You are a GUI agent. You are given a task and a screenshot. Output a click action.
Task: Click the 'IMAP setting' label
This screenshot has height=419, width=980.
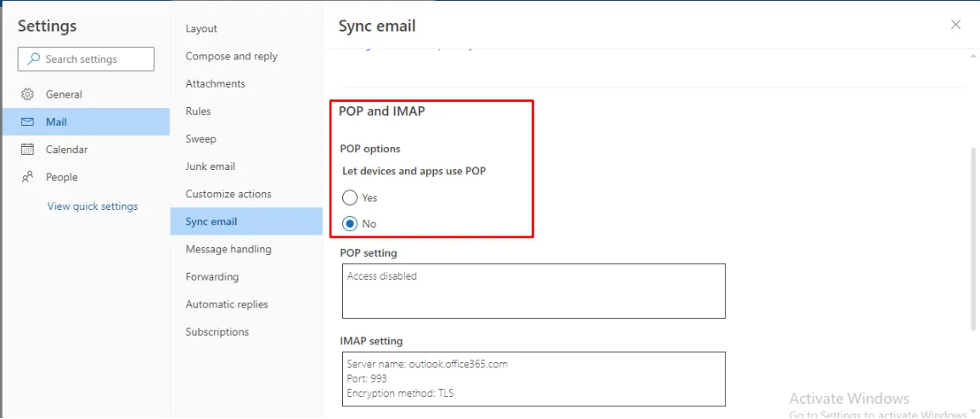click(371, 342)
